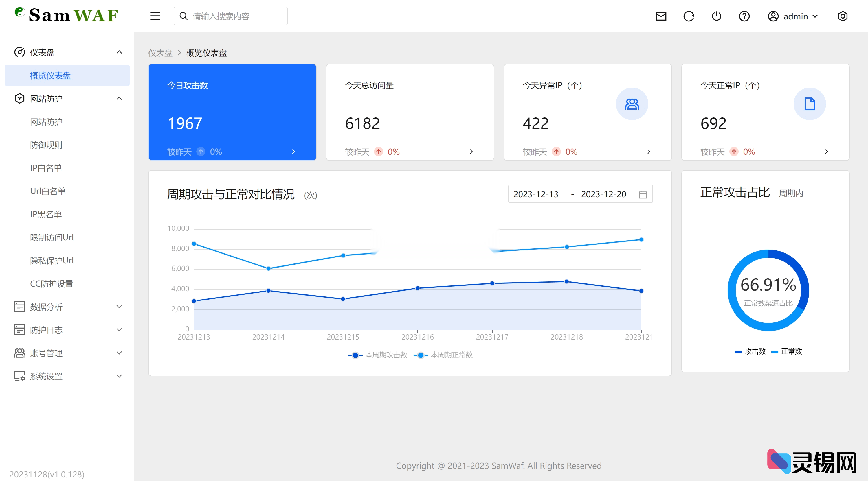The width and height of the screenshot is (868, 485).
Task: Open the settings gear icon
Action: coord(843,16)
